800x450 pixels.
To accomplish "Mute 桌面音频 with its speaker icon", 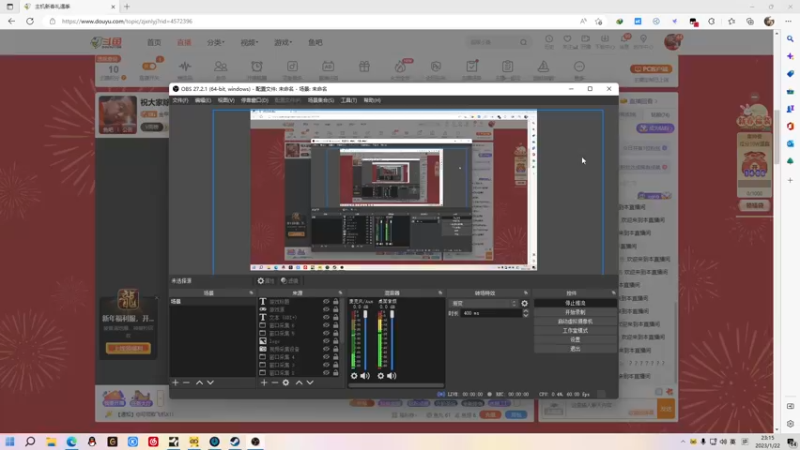I will [x=391, y=376].
